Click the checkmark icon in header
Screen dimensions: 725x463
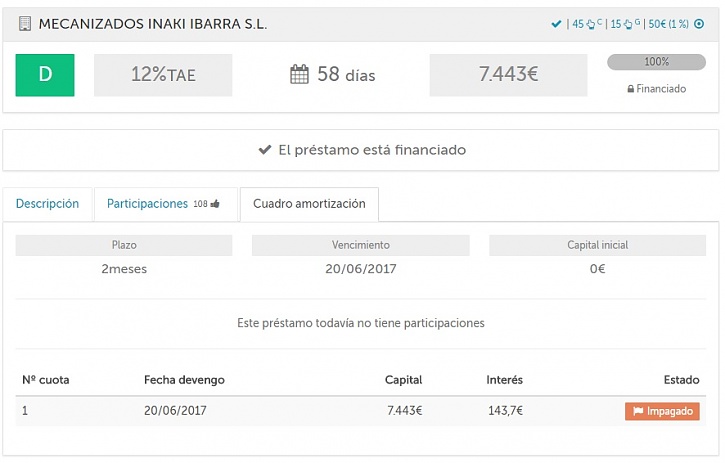click(x=556, y=24)
